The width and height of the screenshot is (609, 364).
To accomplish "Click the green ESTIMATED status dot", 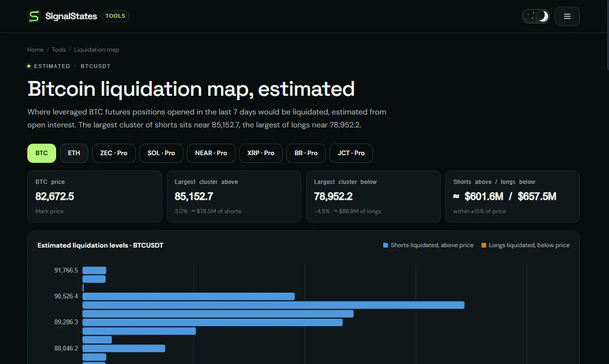I will (x=29, y=66).
